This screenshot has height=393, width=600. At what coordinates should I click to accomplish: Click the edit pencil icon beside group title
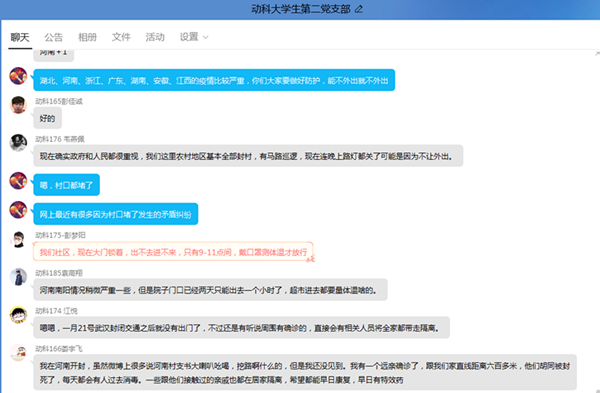pyautogui.click(x=359, y=9)
